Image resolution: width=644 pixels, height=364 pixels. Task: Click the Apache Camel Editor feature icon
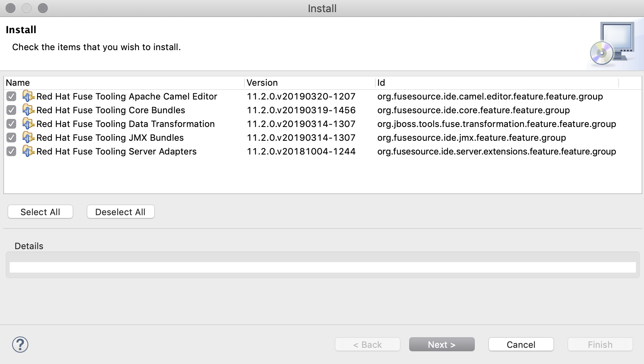point(28,96)
